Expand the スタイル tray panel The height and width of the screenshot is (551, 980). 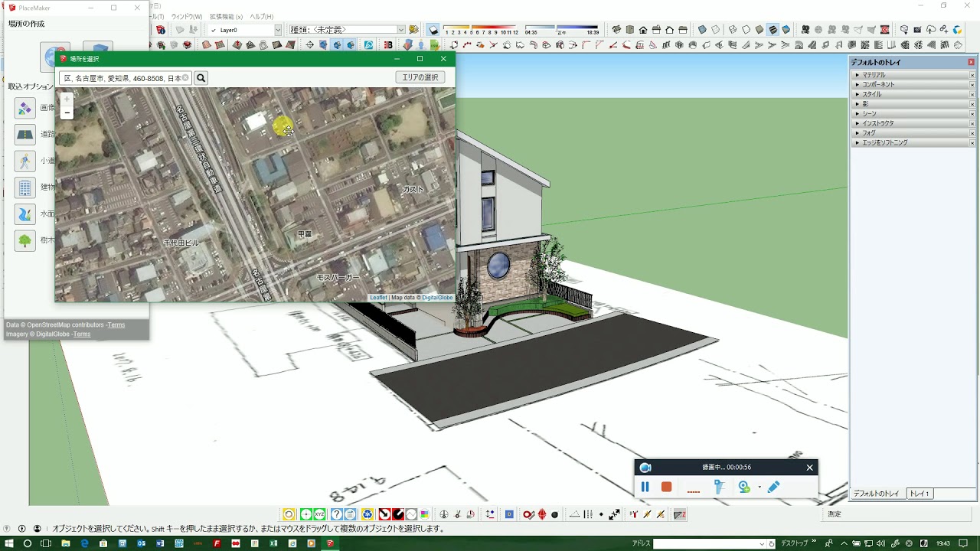point(913,94)
